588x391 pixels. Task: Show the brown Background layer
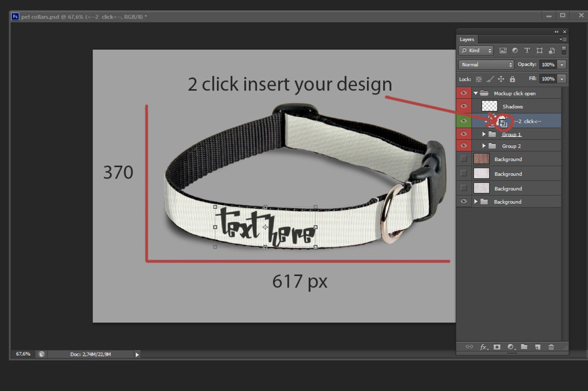464,159
